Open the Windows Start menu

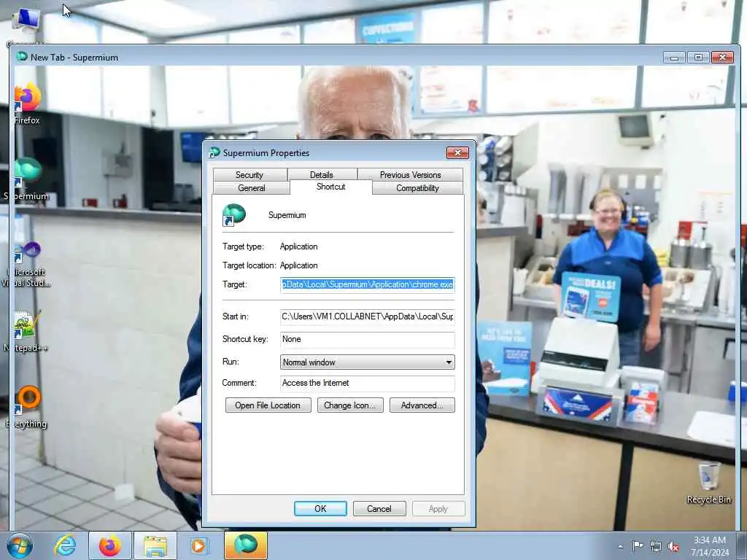(x=20, y=545)
